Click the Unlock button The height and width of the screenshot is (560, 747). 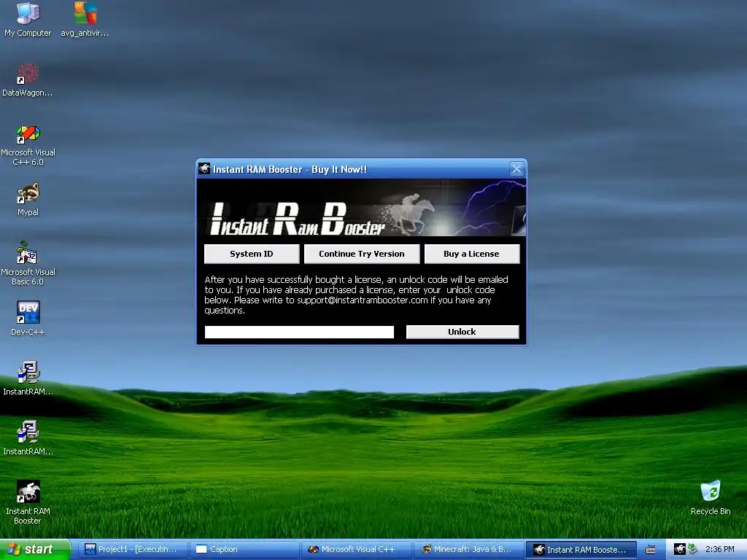click(x=462, y=332)
